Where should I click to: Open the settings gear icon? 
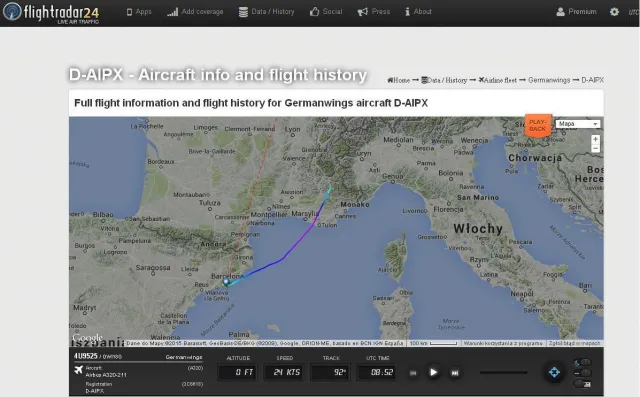[614, 12]
